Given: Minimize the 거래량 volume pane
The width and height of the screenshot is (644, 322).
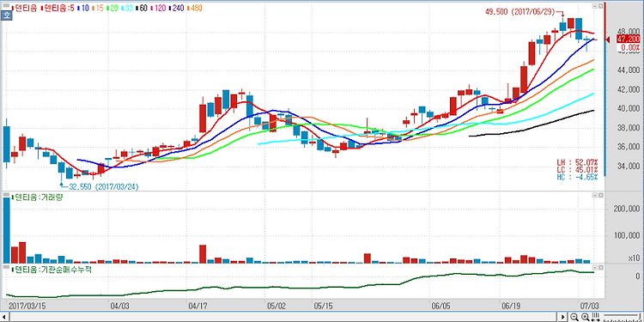Looking at the screenshot, I should click(595, 196).
